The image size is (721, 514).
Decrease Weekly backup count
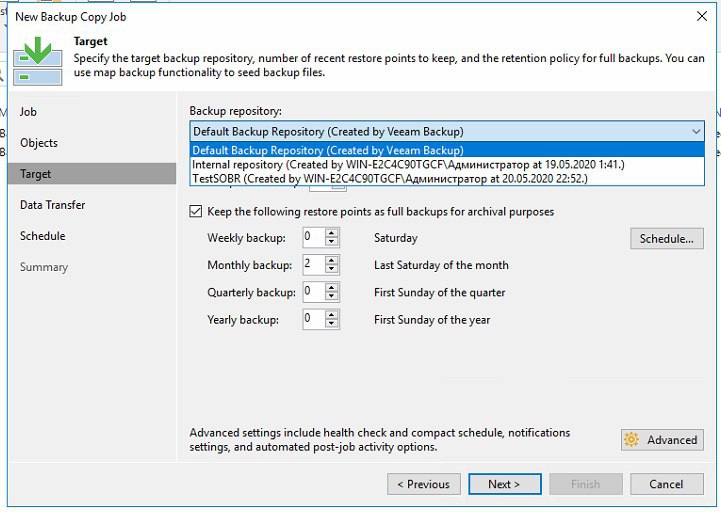332,242
